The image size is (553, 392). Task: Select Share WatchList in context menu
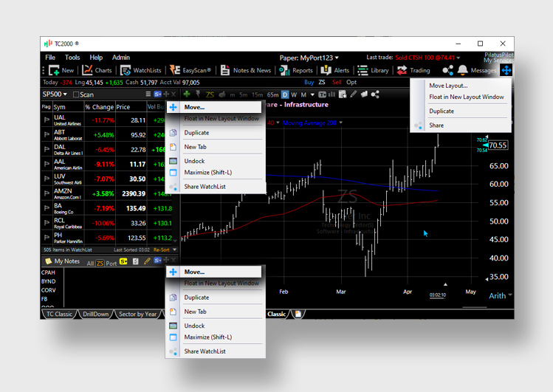[205, 187]
